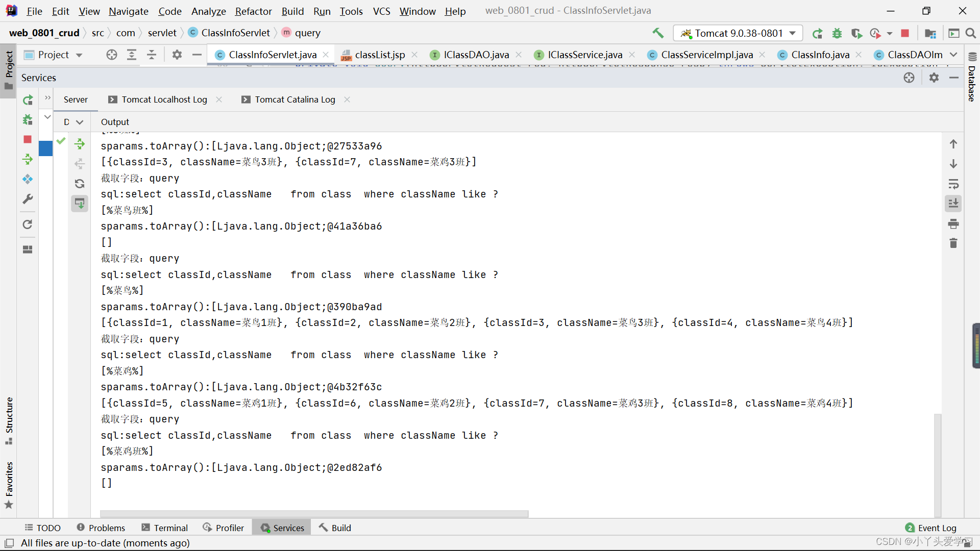Hide the Project panel with minus icon
This screenshot has width=980, height=551.
point(197,55)
